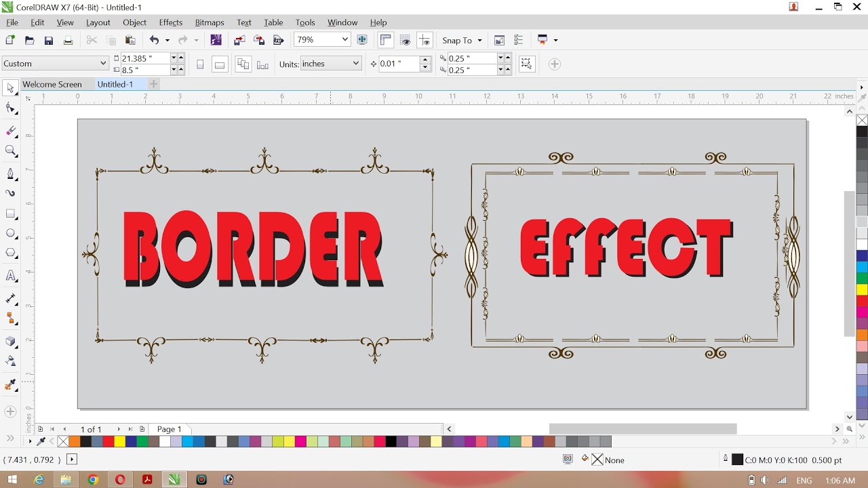This screenshot has height=488, width=868.
Task: Select the Rectangle tool
Action: pyautogui.click(x=11, y=213)
